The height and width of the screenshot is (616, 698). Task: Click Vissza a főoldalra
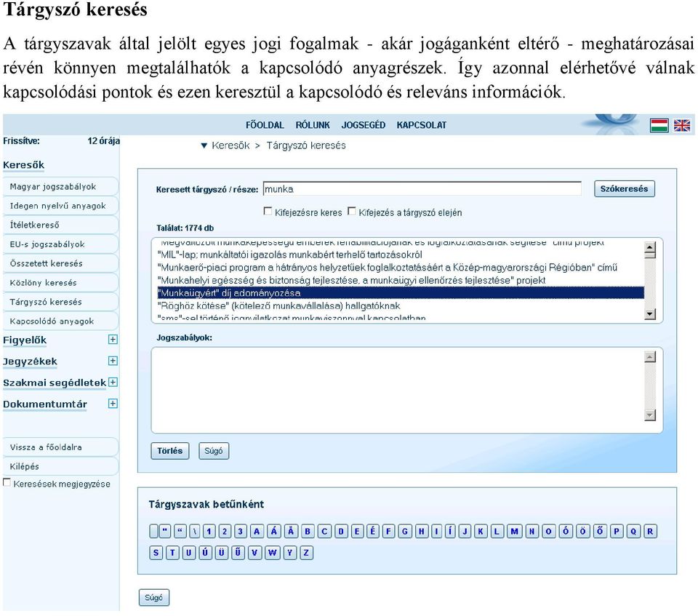click(60, 447)
